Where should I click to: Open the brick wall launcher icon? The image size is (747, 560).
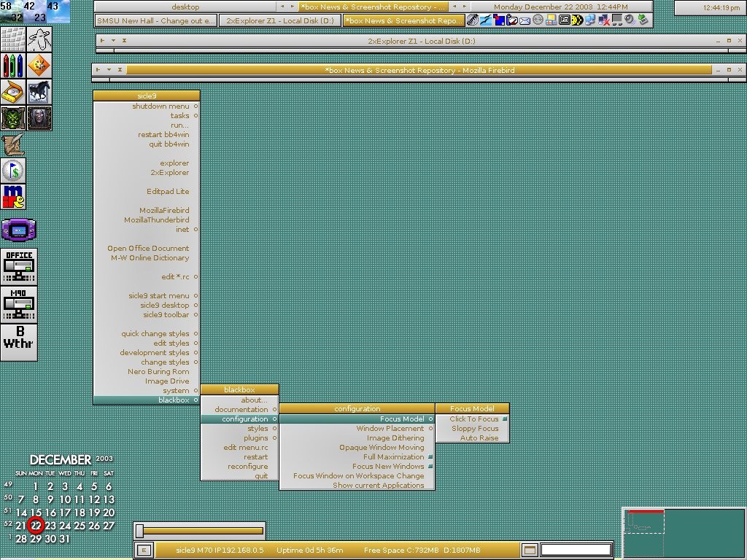point(13,39)
